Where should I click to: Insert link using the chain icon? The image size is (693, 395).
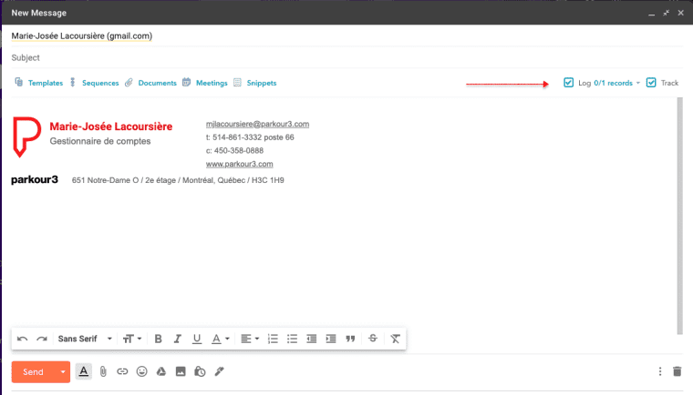pyautogui.click(x=122, y=372)
